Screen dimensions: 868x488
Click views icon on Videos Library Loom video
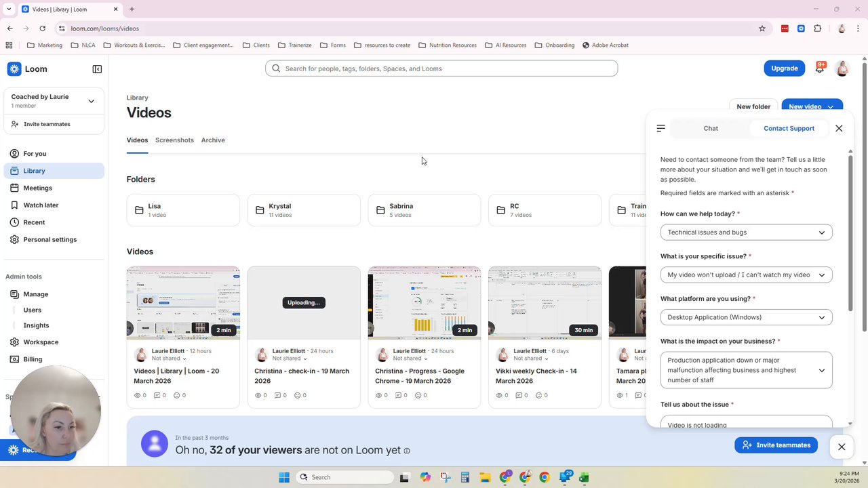pos(138,395)
